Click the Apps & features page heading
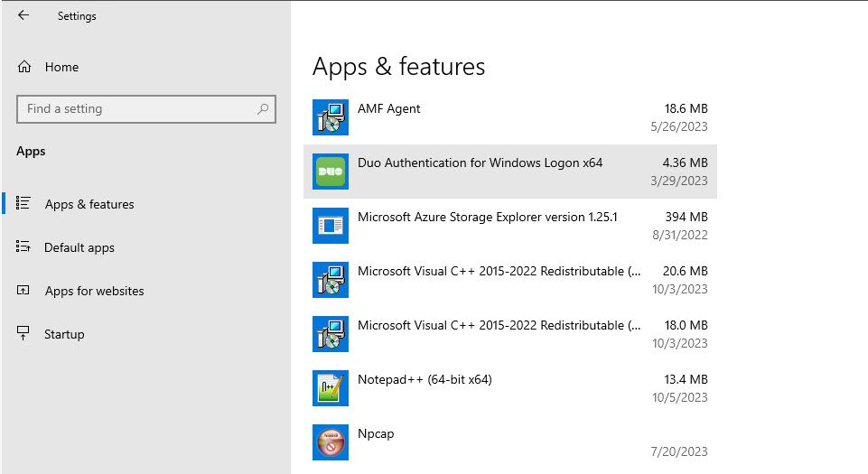868x474 pixels. 398,67
